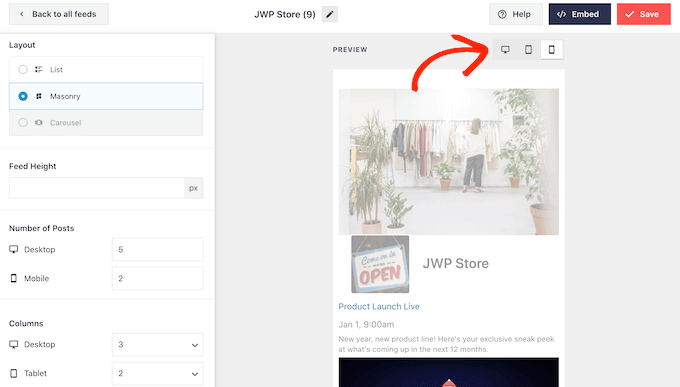Image resolution: width=680 pixels, height=387 pixels.
Task: Open the Tablet columns dropdown
Action: pos(157,373)
